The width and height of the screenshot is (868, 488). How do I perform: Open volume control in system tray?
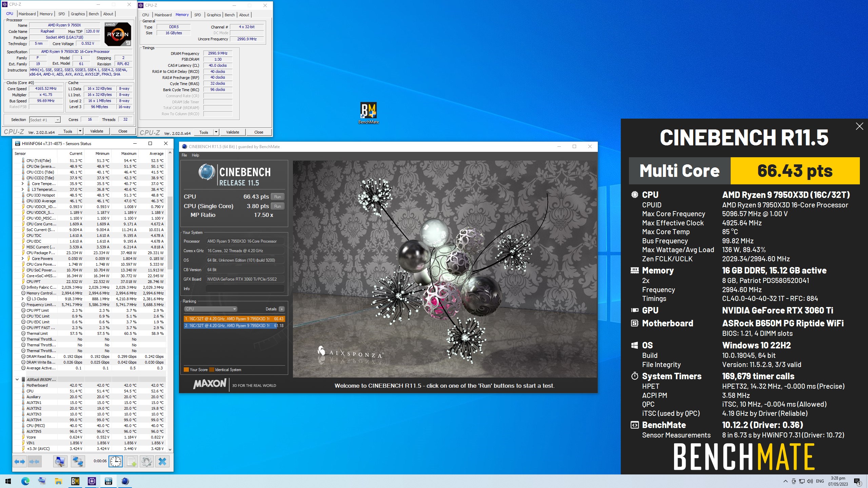tap(810, 481)
